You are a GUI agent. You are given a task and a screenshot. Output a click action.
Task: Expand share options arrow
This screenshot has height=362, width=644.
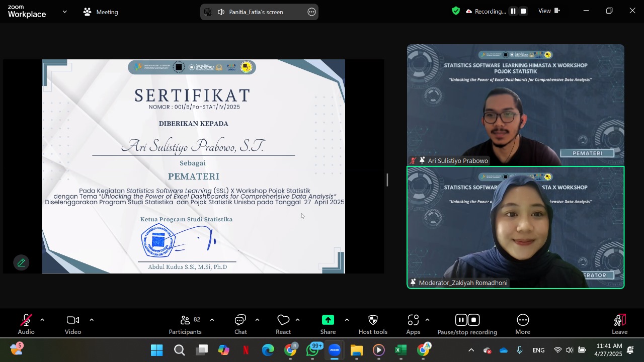tap(347, 320)
